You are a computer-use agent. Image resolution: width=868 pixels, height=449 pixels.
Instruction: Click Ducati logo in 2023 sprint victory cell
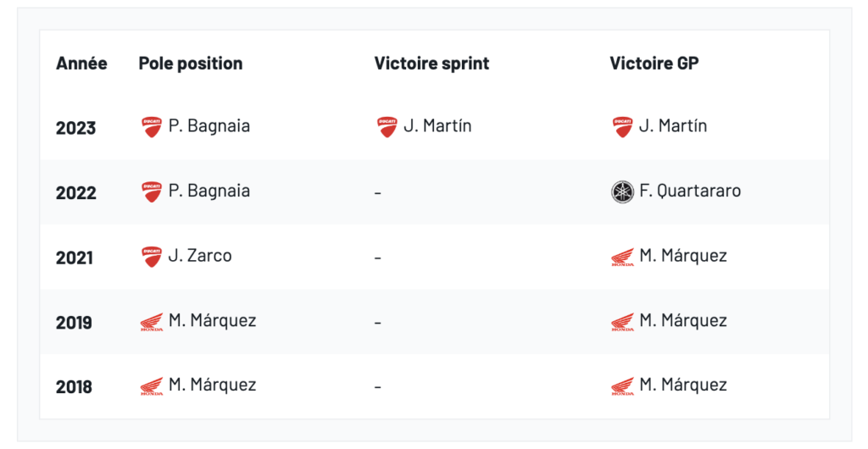(387, 127)
